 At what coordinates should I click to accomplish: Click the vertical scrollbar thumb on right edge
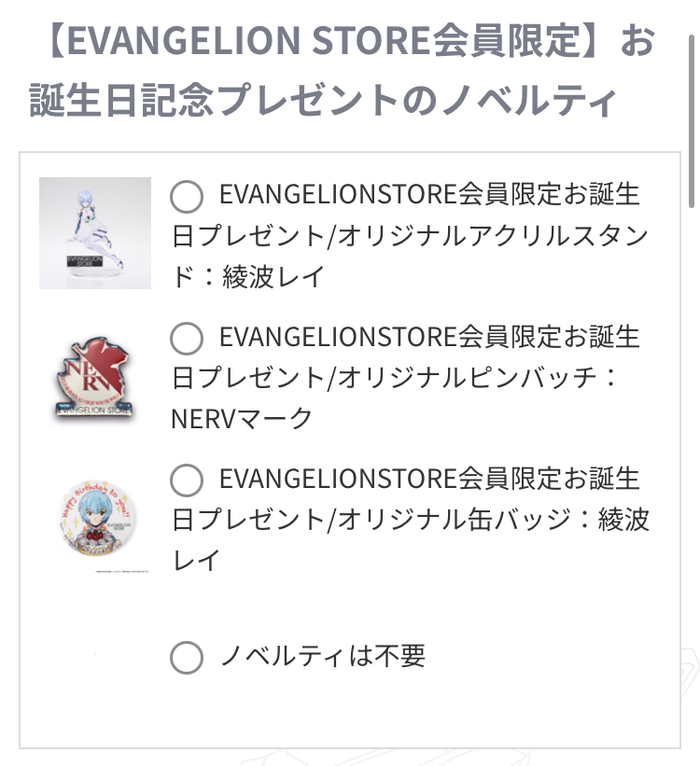coord(692,121)
